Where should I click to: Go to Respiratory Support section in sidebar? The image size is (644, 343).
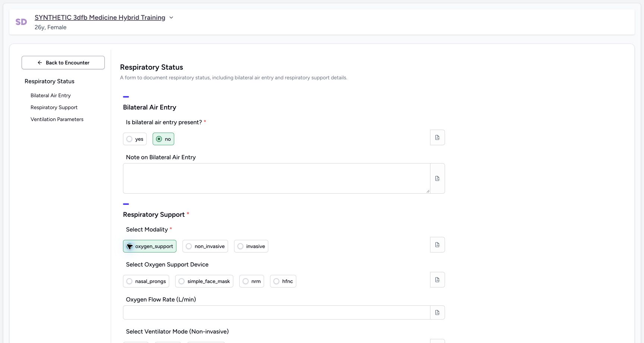(54, 107)
